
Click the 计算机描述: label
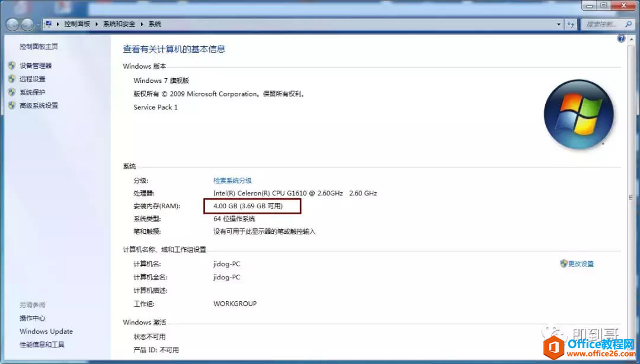151,291
